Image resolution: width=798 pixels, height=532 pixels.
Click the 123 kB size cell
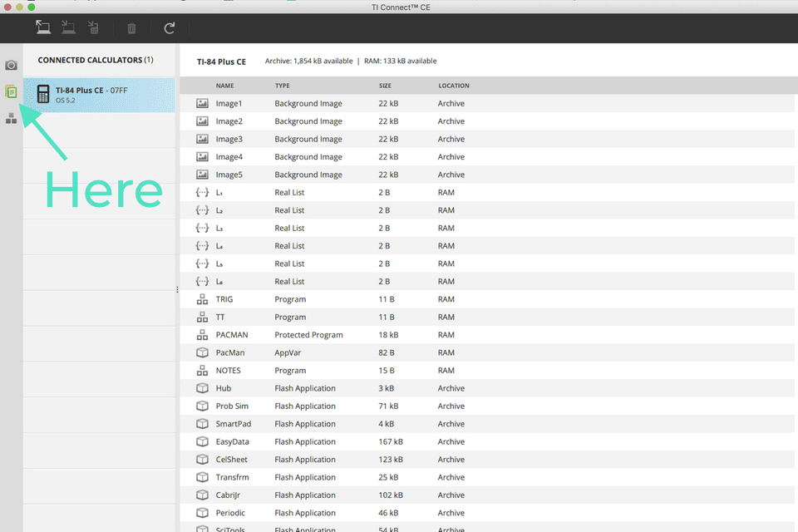point(391,459)
